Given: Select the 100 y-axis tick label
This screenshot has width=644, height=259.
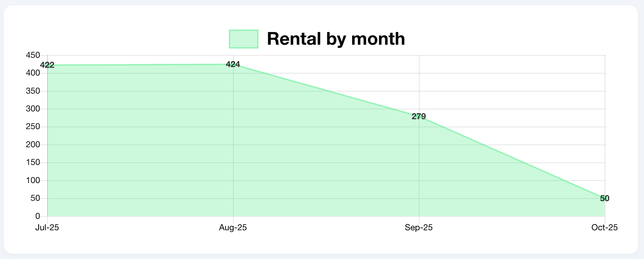Looking at the screenshot, I should [33, 181].
